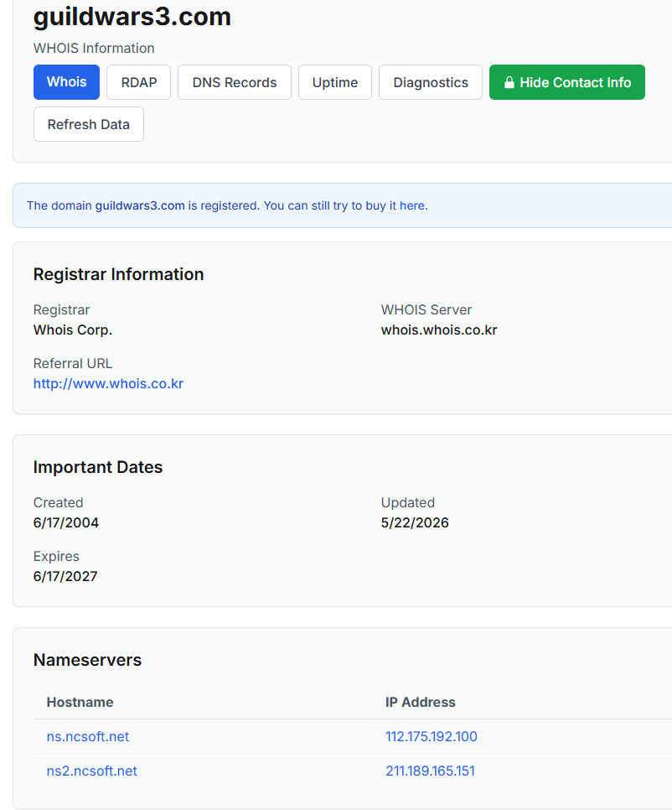Click the expires date 6/17/2027
This screenshot has width=672, height=810.
coord(65,576)
